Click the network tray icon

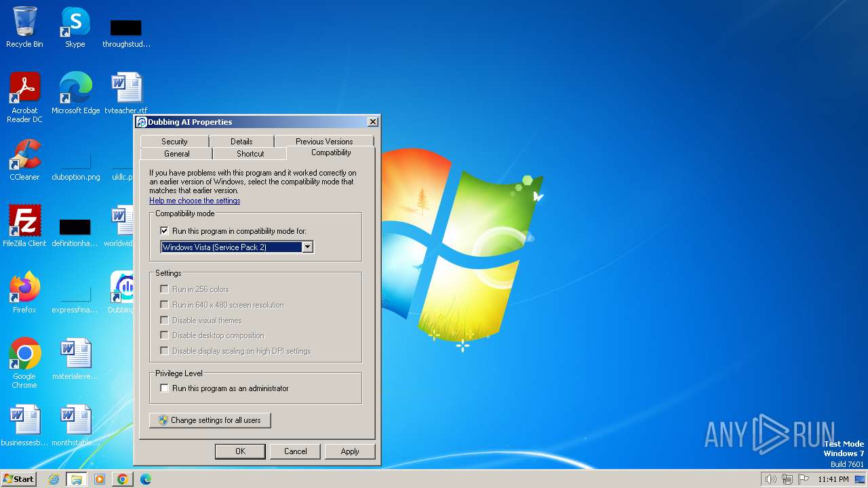787,479
